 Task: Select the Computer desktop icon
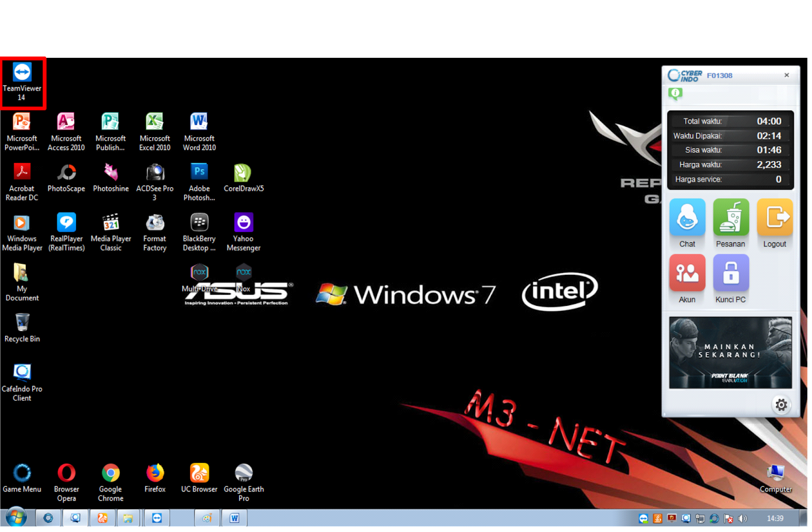pos(775,479)
